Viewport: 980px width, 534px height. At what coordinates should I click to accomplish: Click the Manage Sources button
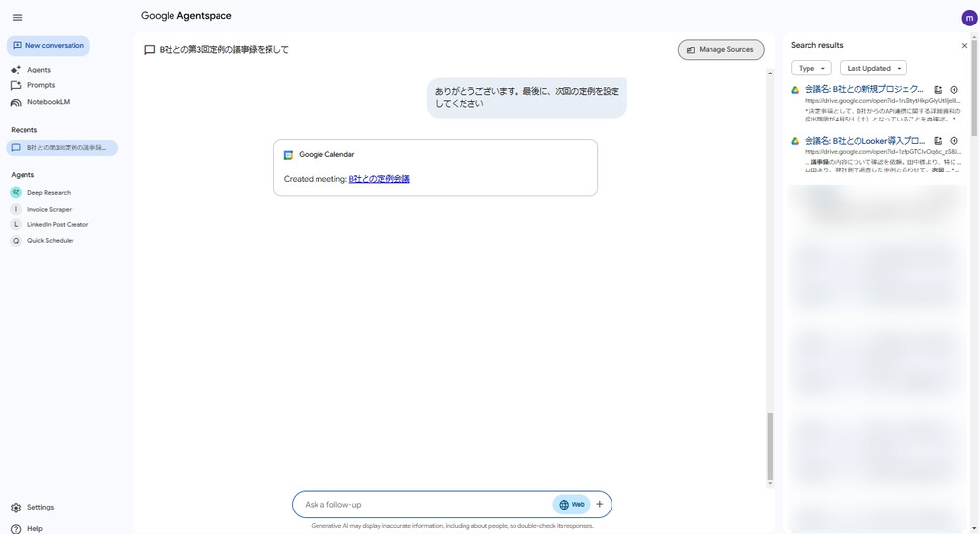[721, 50]
